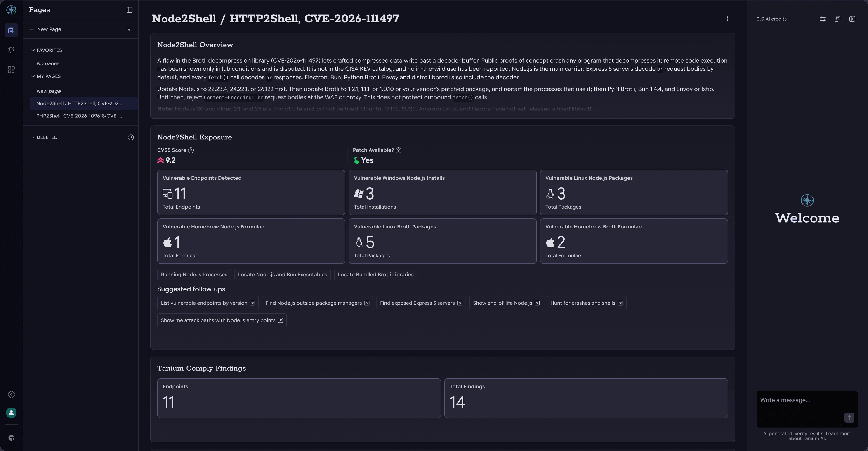
Task: Open the page filter icon next to New Page
Action: tap(129, 29)
